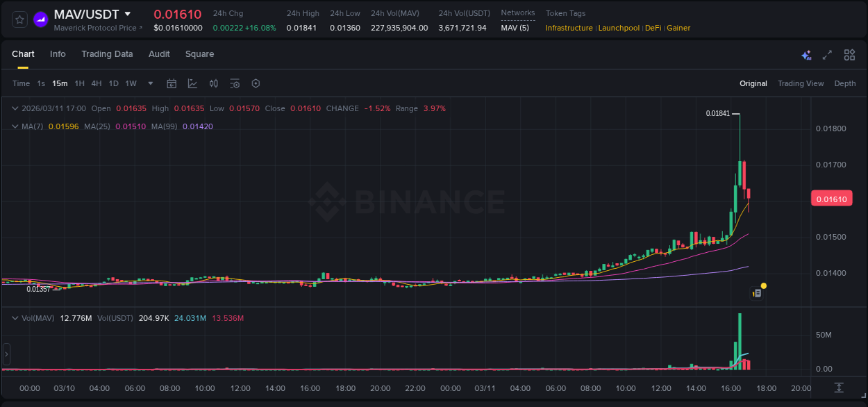Click the chart type selection icon
This screenshot has height=407, width=868.
(x=192, y=83)
